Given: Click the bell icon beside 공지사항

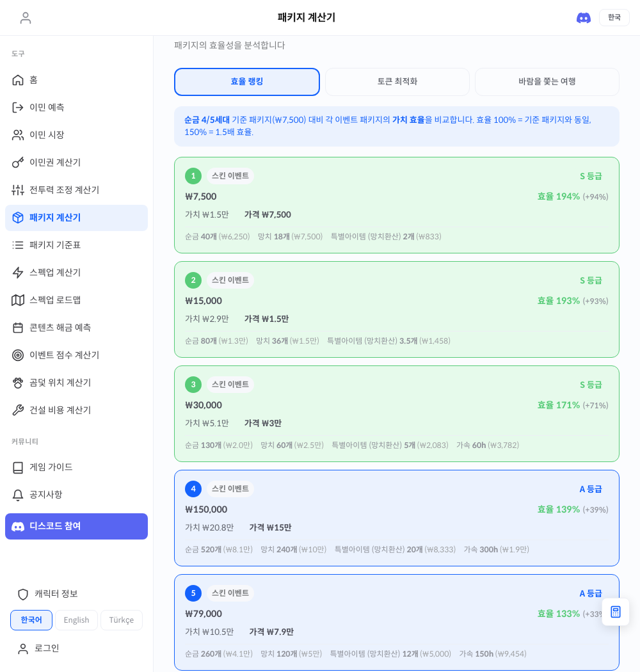Looking at the screenshot, I should click(17, 495).
